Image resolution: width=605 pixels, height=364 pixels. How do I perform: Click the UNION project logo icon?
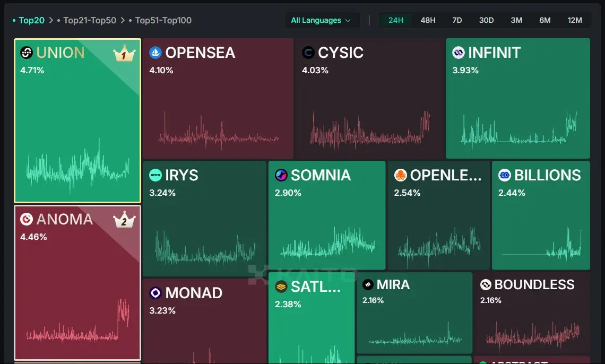tap(27, 53)
